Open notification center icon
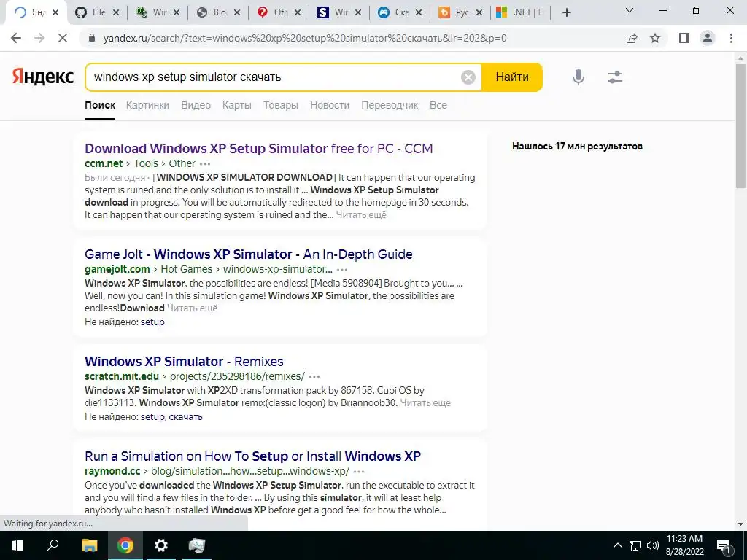 724,545
